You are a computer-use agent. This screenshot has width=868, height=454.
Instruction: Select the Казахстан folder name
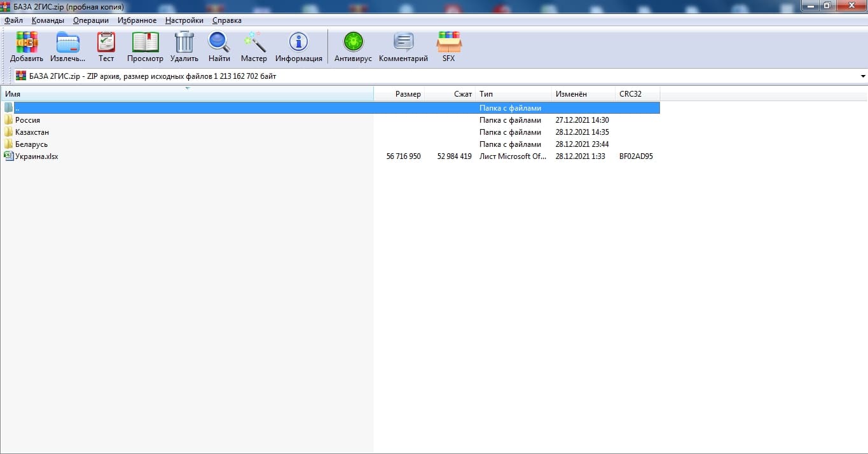pos(32,132)
